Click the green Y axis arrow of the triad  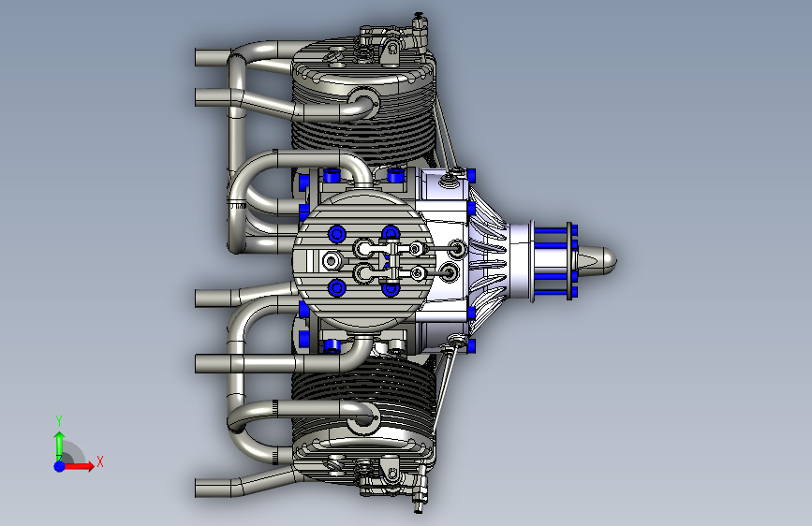pos(60,446)
